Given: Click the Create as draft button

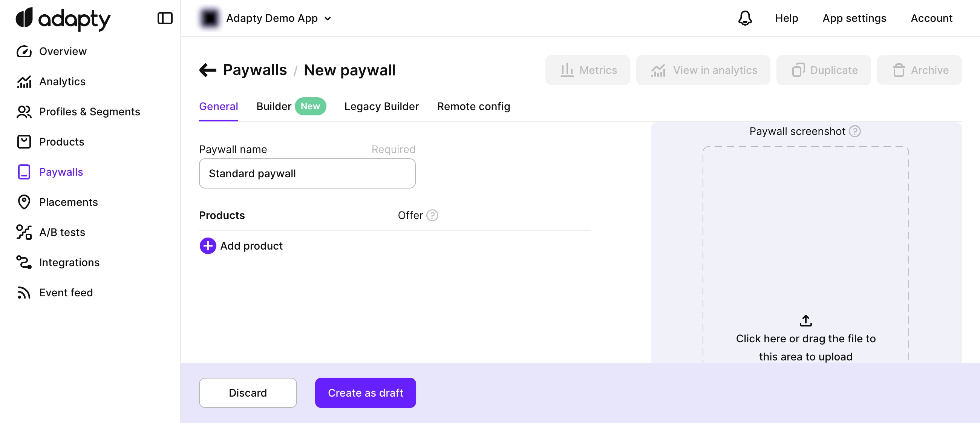Looking at the screenshot, I should (365, 392).
